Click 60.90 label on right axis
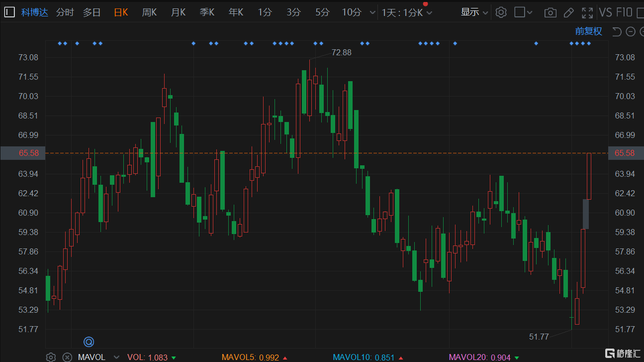 tap(625, 213)
